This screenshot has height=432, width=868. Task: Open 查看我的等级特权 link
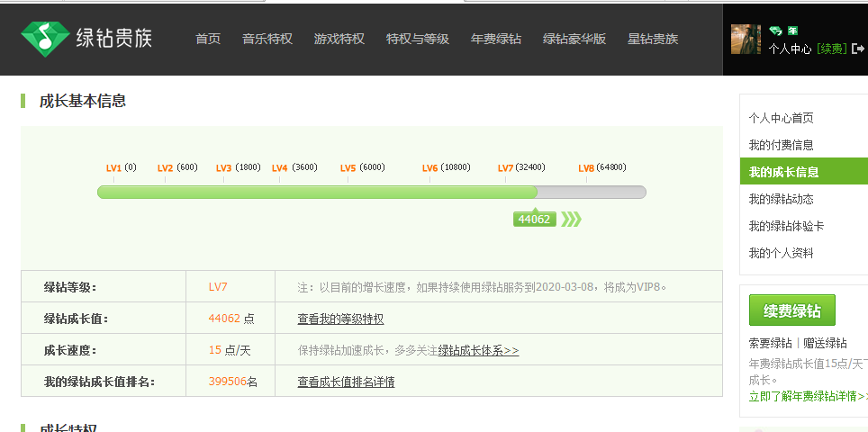point(340,319)
